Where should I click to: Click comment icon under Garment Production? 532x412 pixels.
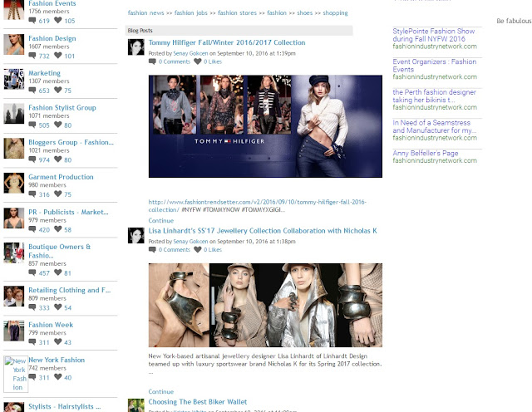coord(32,194)
